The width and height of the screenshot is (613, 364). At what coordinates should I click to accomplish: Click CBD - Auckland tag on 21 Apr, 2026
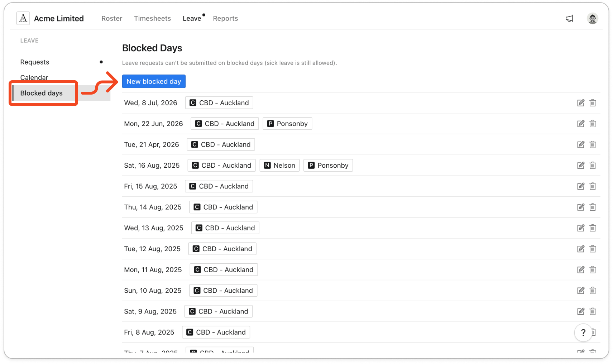point(221,144)
